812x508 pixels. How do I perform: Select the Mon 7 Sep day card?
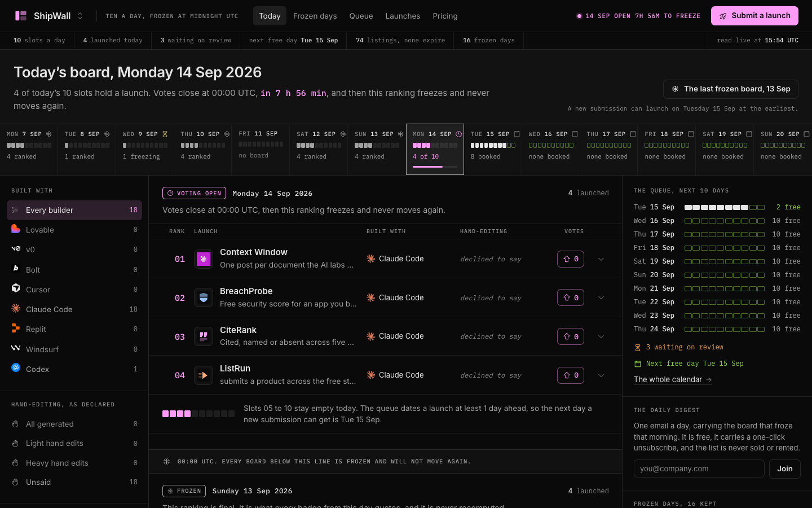click(x=29, y=149)
